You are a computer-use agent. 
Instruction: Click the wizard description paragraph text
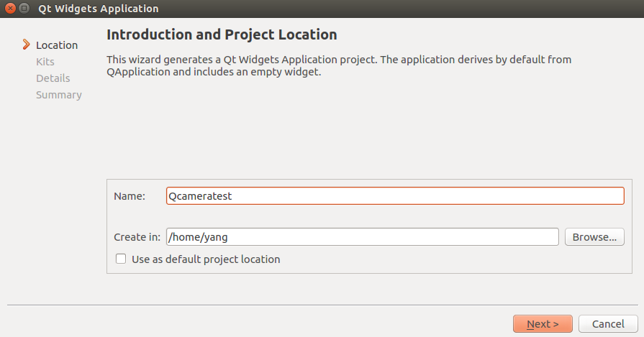[x=339, y=65]
